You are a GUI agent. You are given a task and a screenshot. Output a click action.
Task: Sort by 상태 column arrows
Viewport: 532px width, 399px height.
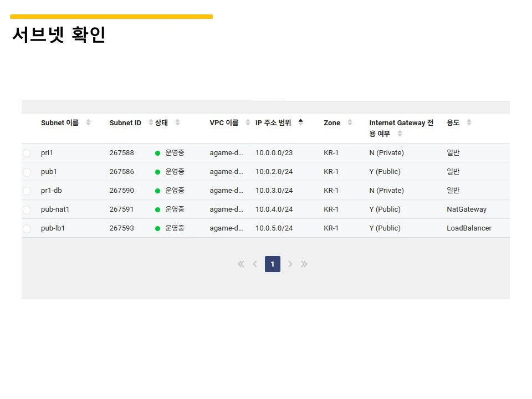(x=177, y=122)
